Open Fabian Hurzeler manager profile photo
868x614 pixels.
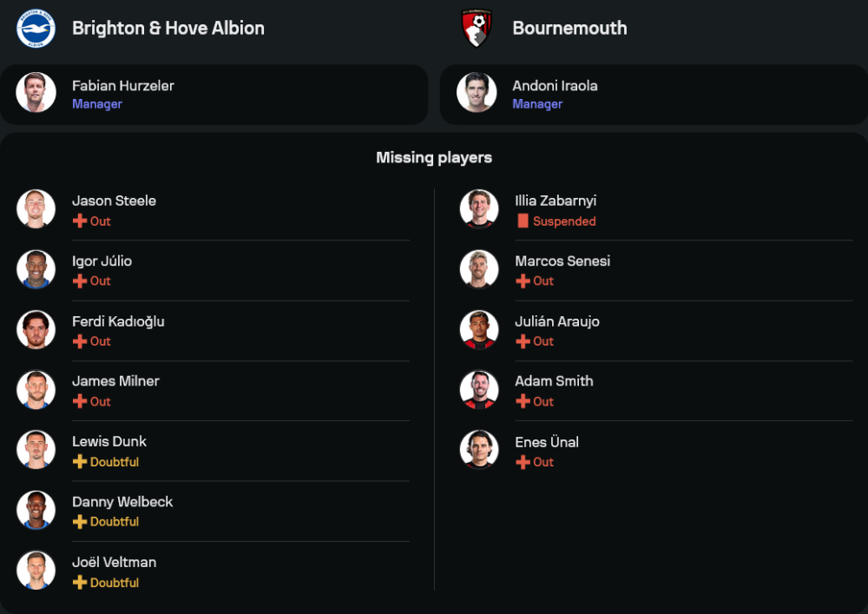[x=36, y=93]
